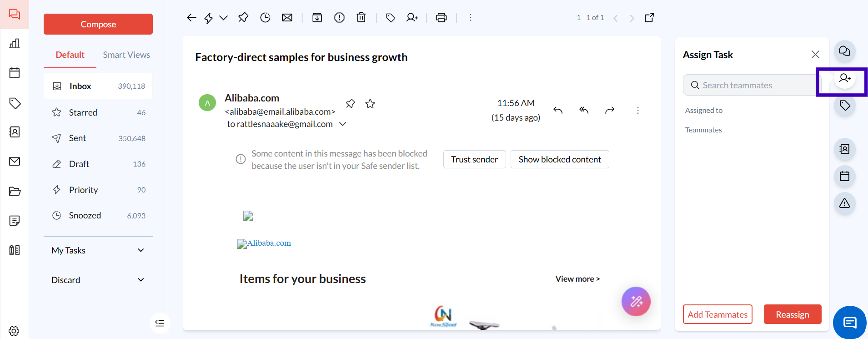Forward this Alibaba email

pos(610,110)
